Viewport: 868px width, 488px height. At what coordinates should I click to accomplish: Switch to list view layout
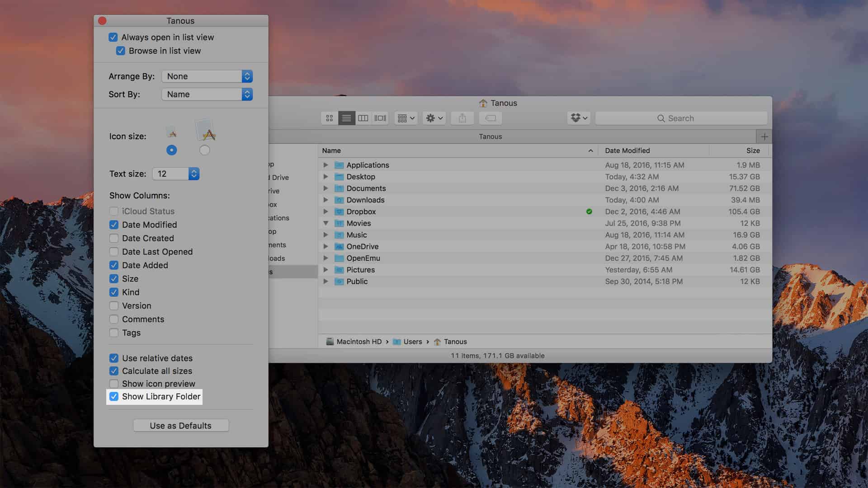(x=346, y=118)
